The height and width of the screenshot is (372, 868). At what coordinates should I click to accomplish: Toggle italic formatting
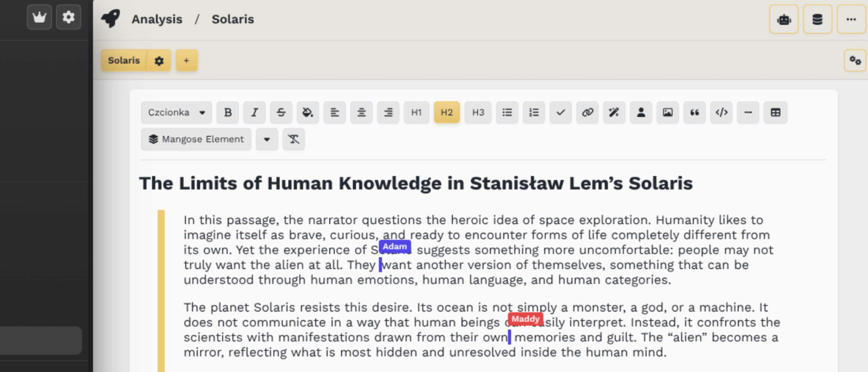[x=255, y=112]
